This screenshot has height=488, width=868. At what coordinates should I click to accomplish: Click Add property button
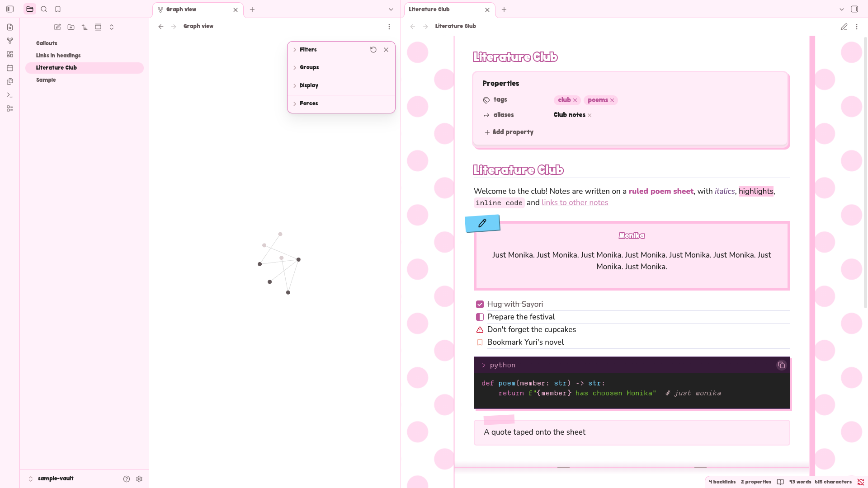[x=509, y=132]
